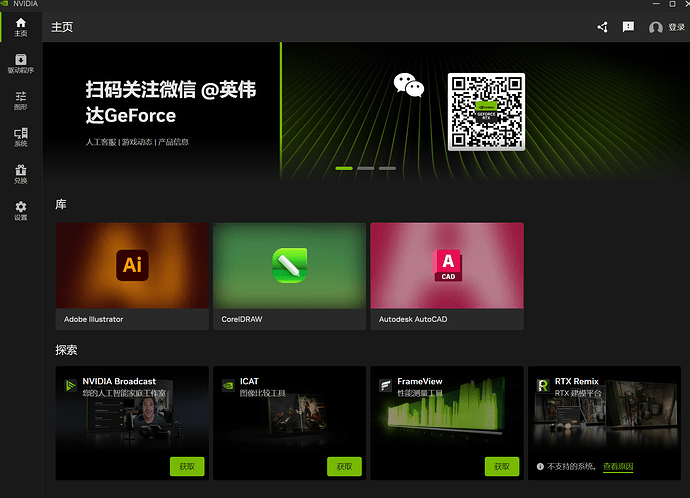
Task: Click the user avatar icon next to 登录
Action: click(x=656, y=28)
